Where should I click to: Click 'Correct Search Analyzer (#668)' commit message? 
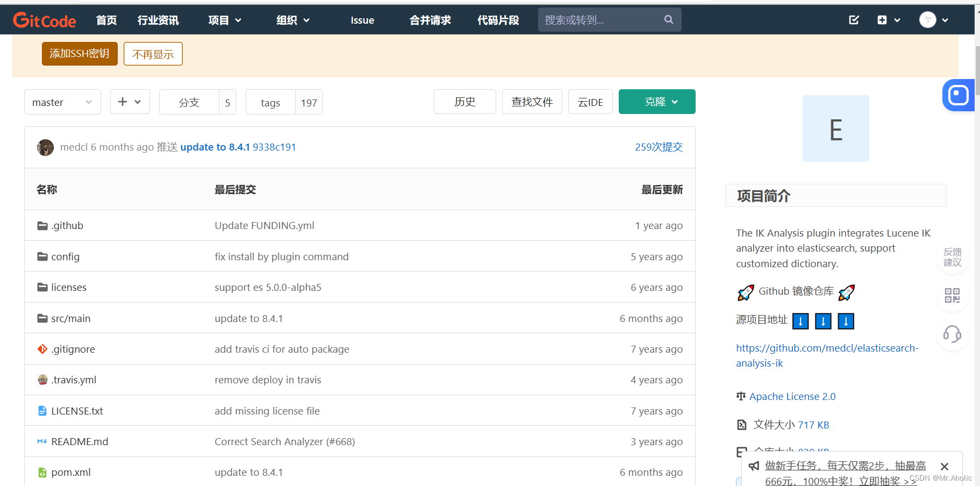click(x=285, y=441)
